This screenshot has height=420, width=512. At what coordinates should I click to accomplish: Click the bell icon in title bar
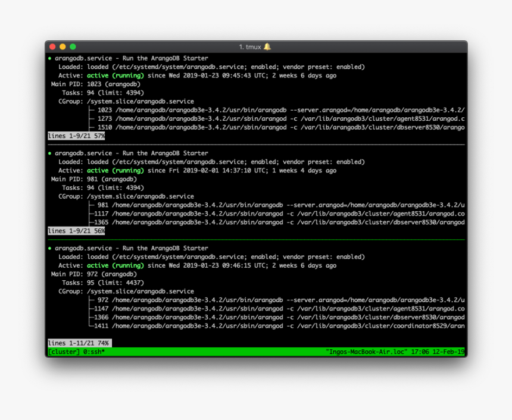[267, 46]
